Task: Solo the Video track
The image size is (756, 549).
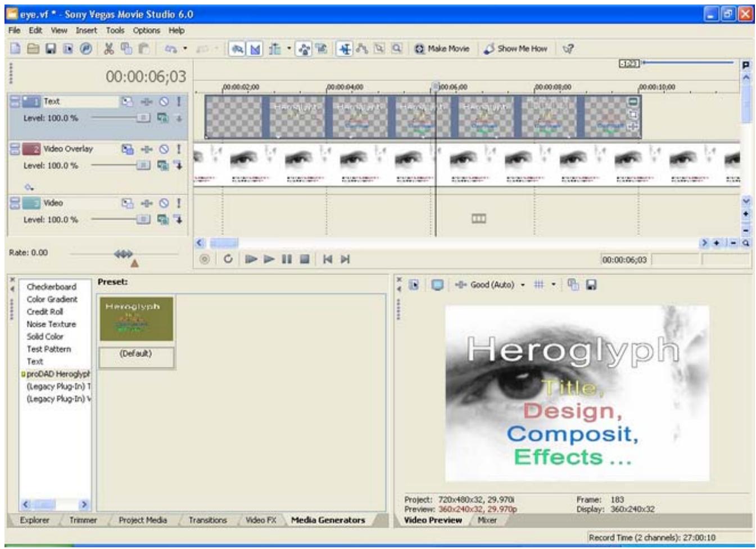Action: pyautogui.click(x=179, y=203)
